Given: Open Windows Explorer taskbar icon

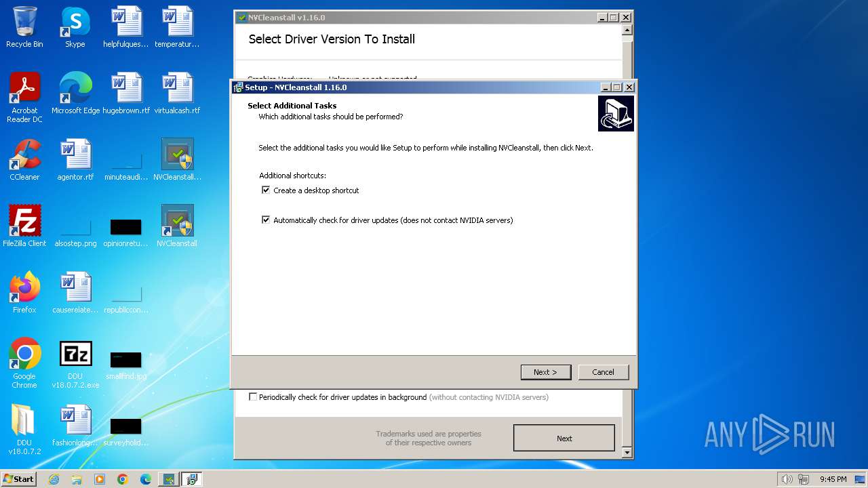Looking at the screenshot, I should tap(77, 479).
